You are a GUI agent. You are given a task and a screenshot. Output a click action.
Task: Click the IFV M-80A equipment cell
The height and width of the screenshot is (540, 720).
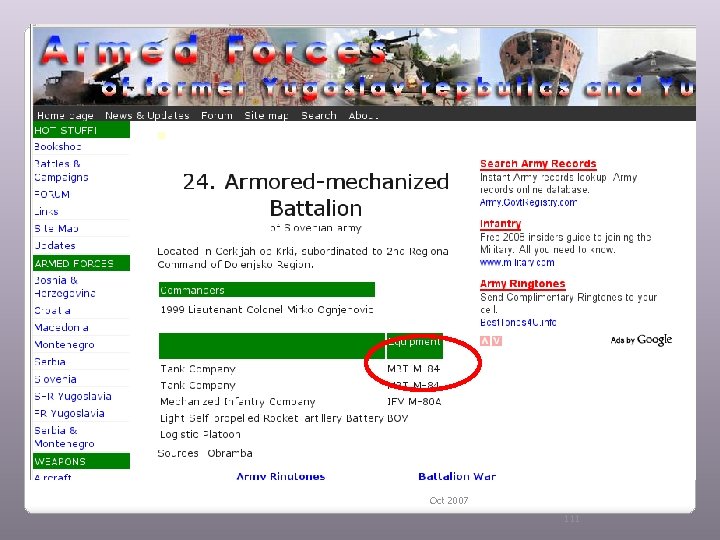coord(414,402)
